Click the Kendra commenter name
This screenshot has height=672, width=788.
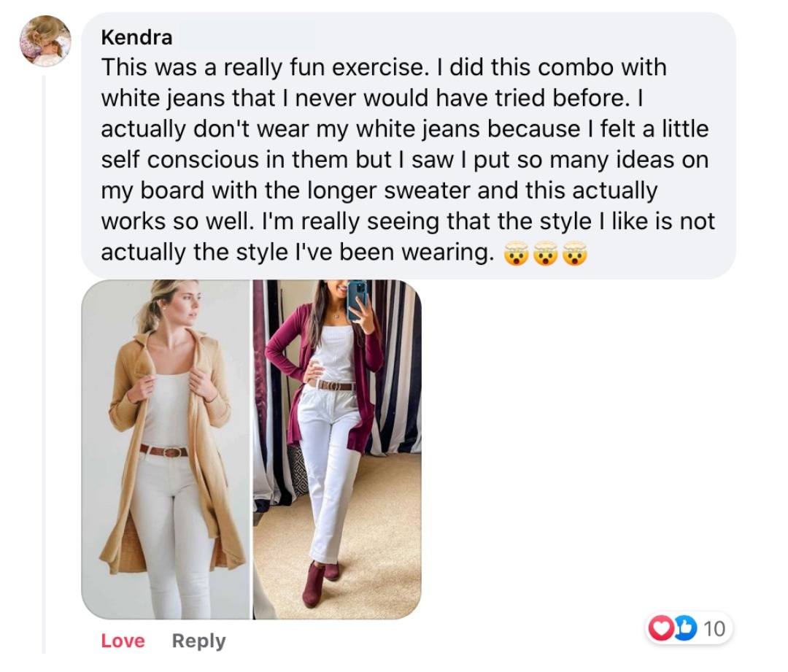pos(136,36)
